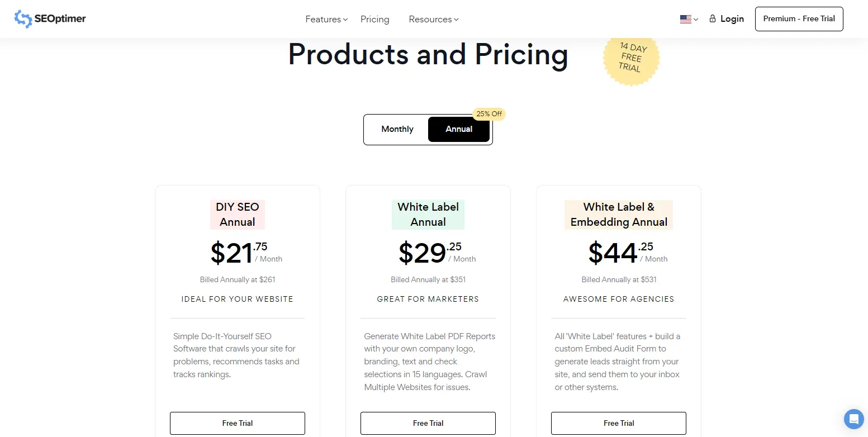The height and width of the screenshot is (437, 868).
Task: Click the White Label Annual green heading
Action: (428, 215)
